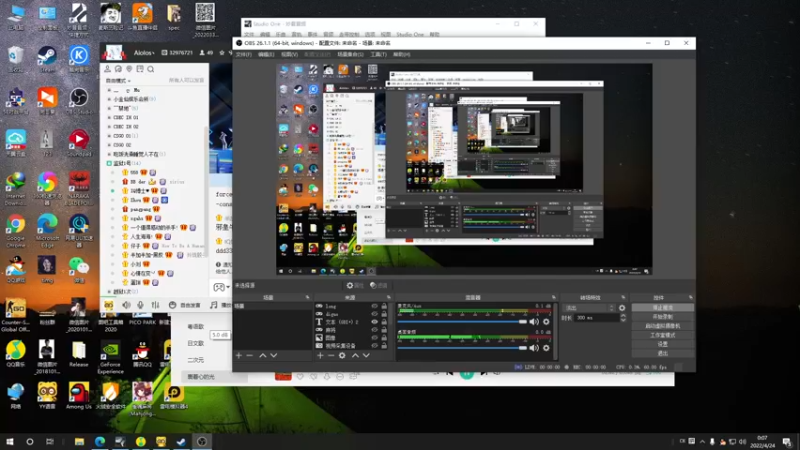Screen dimensions: 800x450
Task: Lock the 文本 (GDI+) 2 source
Action: [x=384, y=322]
